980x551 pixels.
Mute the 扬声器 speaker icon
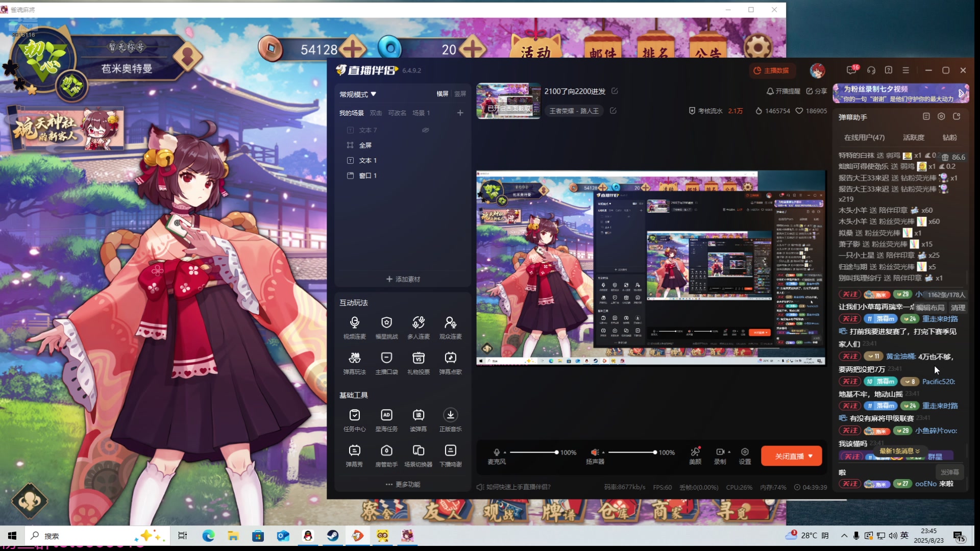(595, 452)
